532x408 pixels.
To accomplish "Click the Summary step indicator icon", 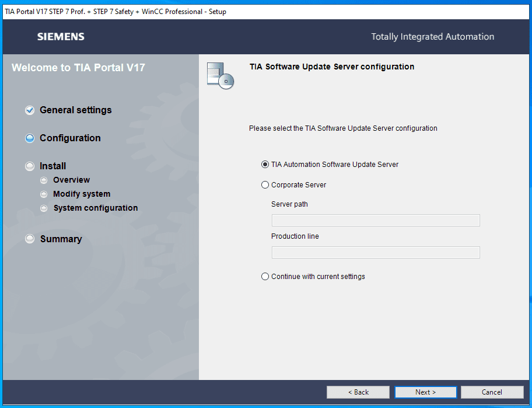I will pyautogui.click(x=30, y=239).
